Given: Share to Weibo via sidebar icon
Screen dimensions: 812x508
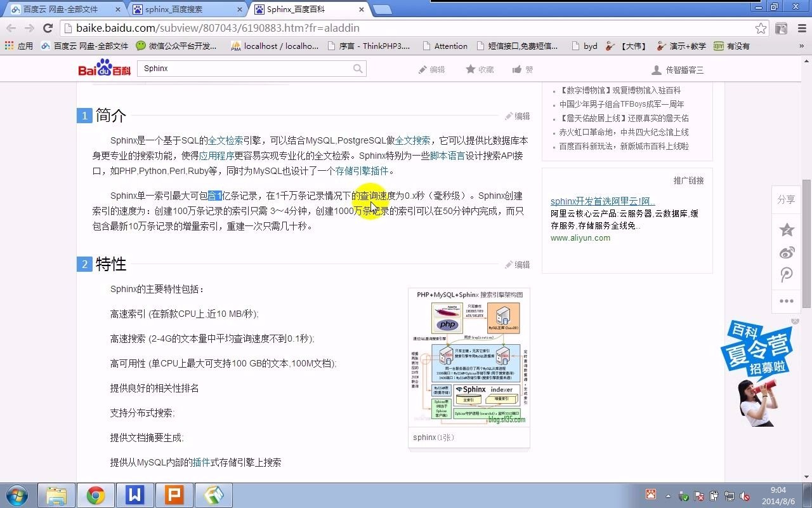Looking at the screenshot, I should click(x=787, y=253).
